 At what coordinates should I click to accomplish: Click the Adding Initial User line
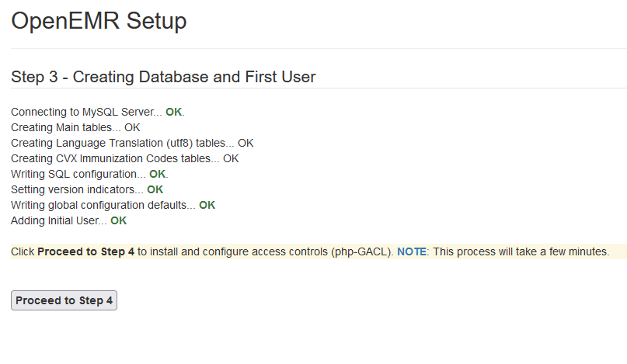click(x=58, y=220)
